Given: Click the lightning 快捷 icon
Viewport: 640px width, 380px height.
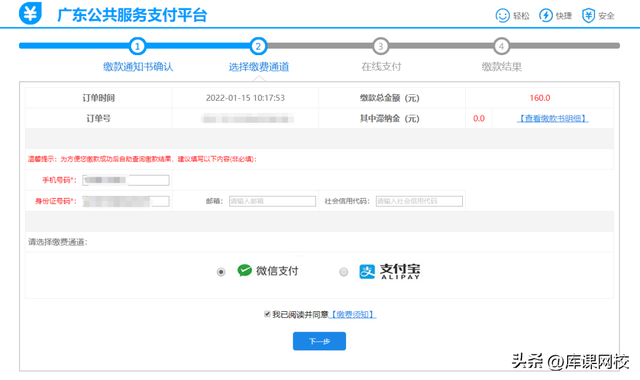Looking at the screenshot, I should 546,16.
